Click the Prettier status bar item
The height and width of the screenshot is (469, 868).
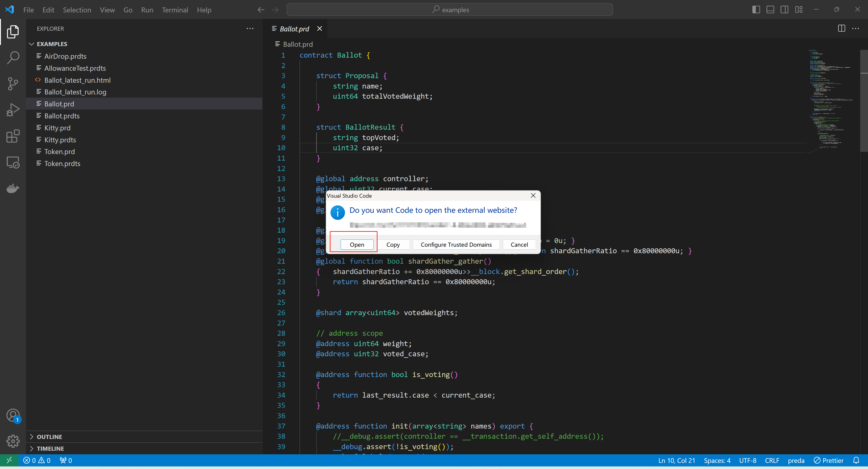828,460
